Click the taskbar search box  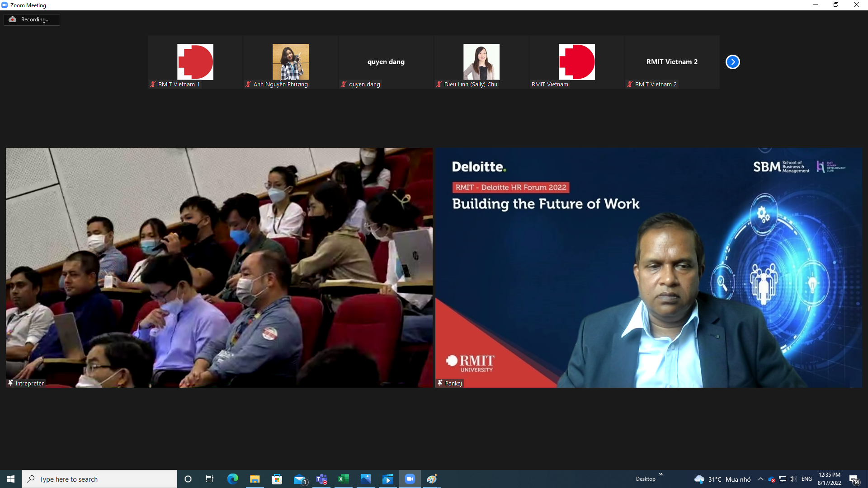point(99,479)
